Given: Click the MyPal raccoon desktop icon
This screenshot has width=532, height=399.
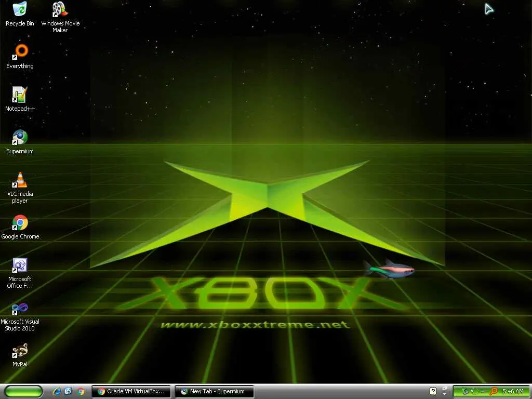Looking at the screenshot, I should click(x=20, y=355).
